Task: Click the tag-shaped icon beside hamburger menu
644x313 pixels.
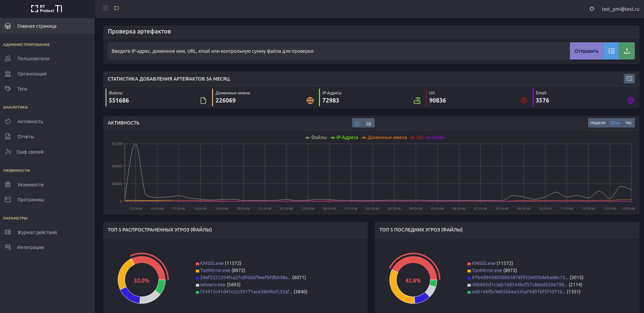Action: 117,8
